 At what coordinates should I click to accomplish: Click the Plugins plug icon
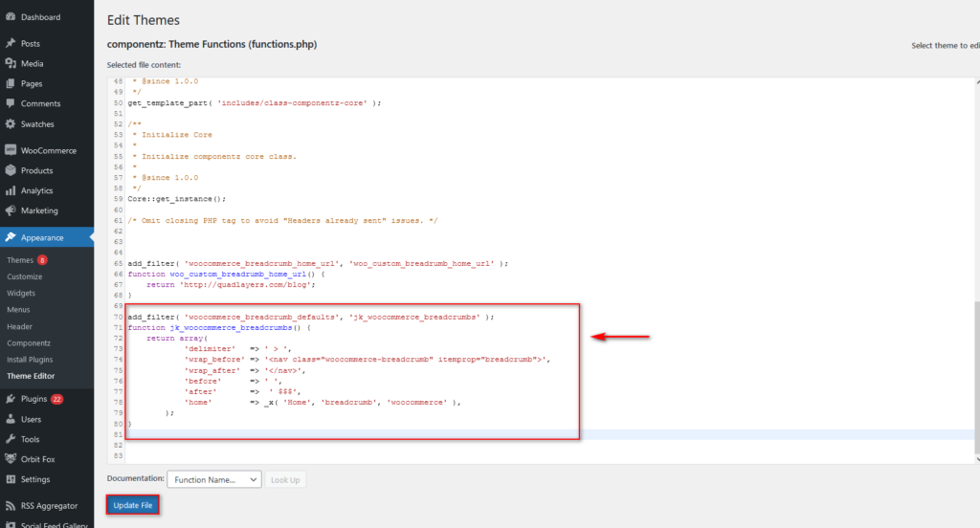click(11, 399)
